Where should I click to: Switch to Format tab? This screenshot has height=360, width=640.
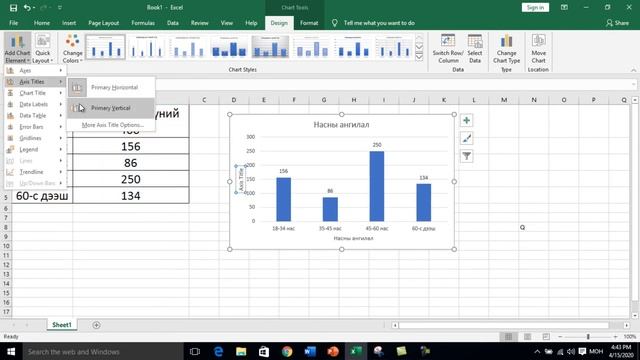click(309, 23)
